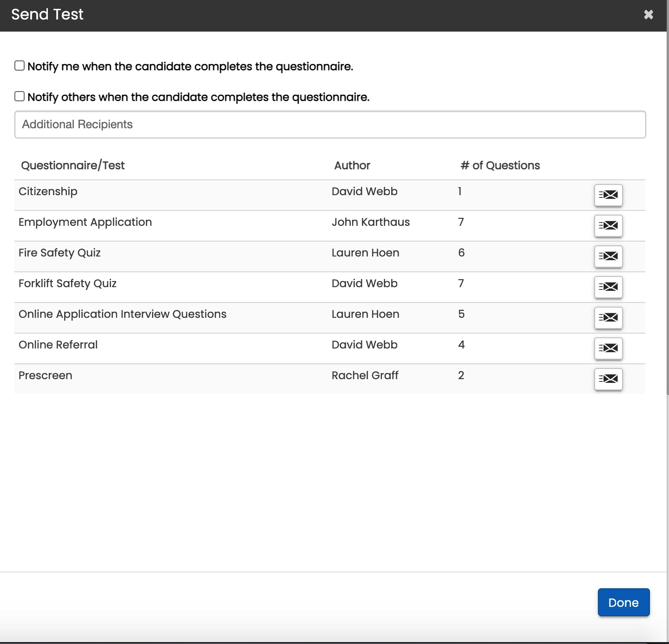
Task: Select the Citizenship row name
Action: pyautogui.click(x=48, y=191)
